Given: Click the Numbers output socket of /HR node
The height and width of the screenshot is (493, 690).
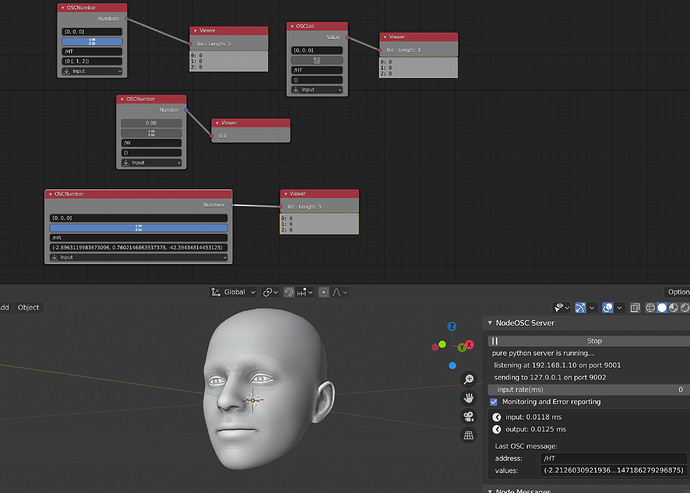Looking at the screenshot, I should coord(232,205).
